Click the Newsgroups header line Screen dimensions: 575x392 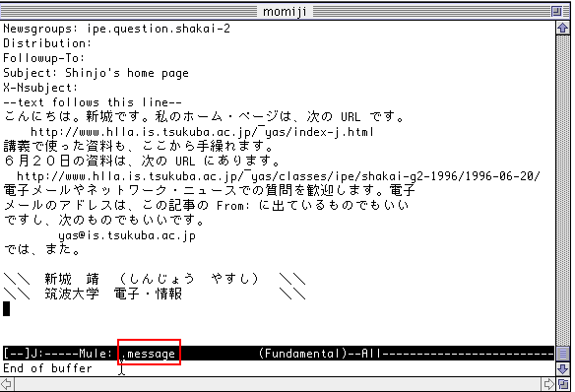point(116,29)
